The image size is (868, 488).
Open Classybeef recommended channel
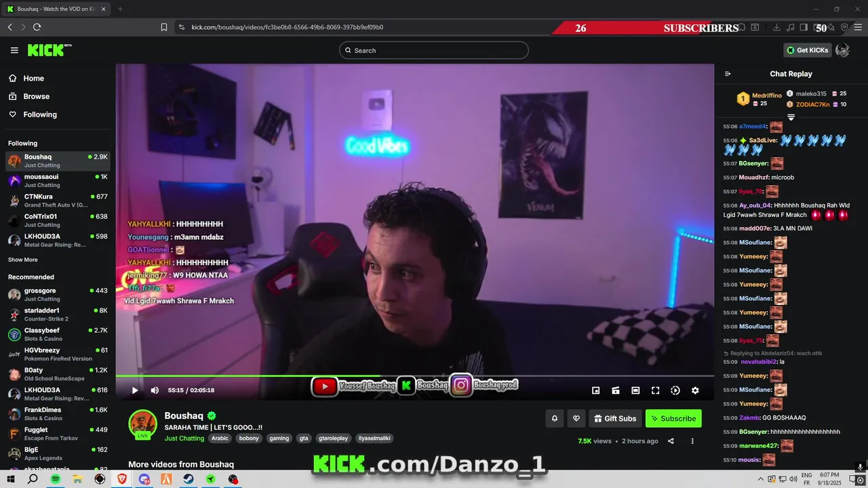click(x=58, y=334)
